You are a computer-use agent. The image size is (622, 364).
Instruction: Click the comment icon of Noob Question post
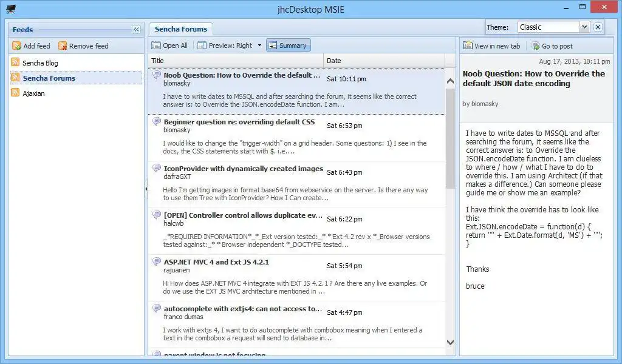157,74
